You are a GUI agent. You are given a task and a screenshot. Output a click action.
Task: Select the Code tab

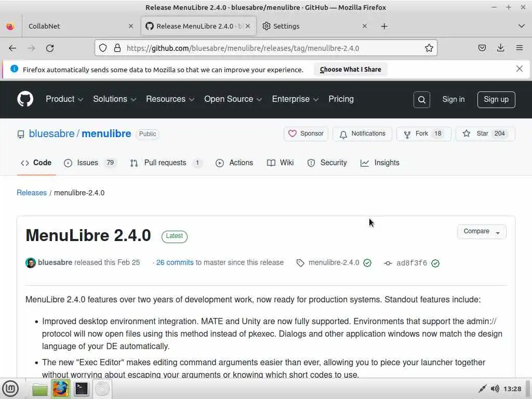point(36,163)
